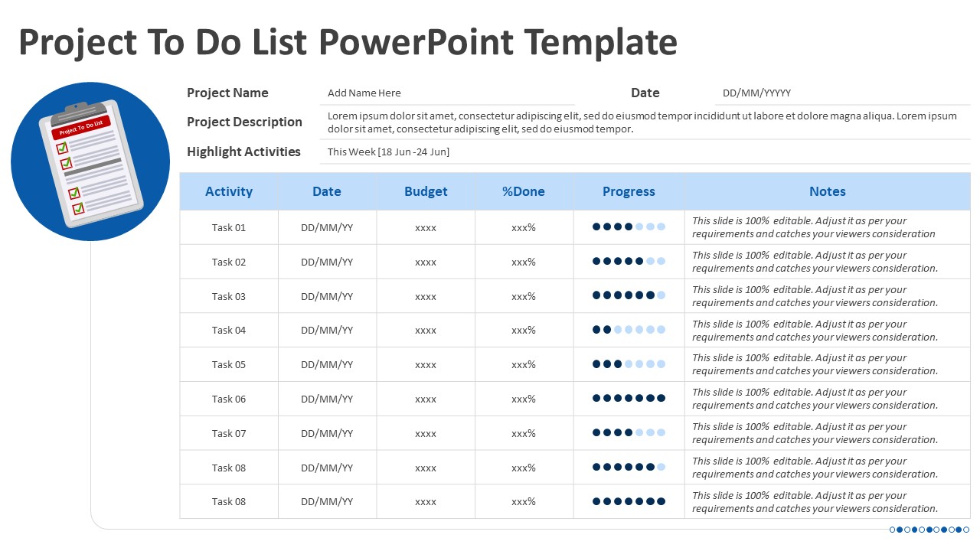The height and width of the screenshot is (551, 980).
Task: Click the Task 04 progress dots indicator
Action: point(629,330)
